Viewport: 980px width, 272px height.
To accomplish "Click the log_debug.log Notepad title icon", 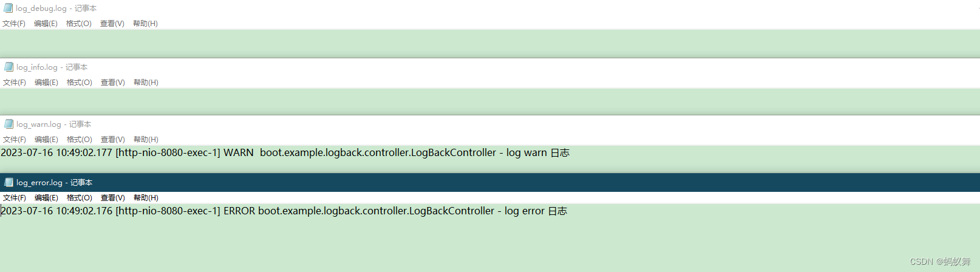I will [x=8, y=8].
